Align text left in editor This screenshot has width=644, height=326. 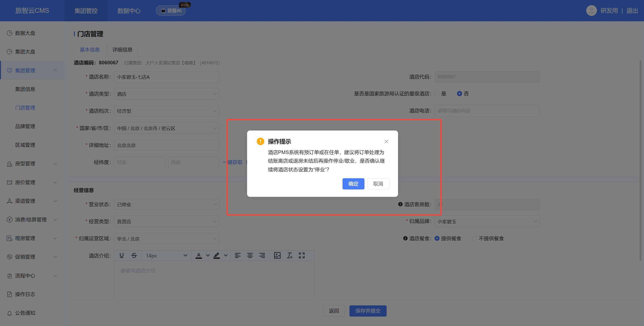(237, 255)
